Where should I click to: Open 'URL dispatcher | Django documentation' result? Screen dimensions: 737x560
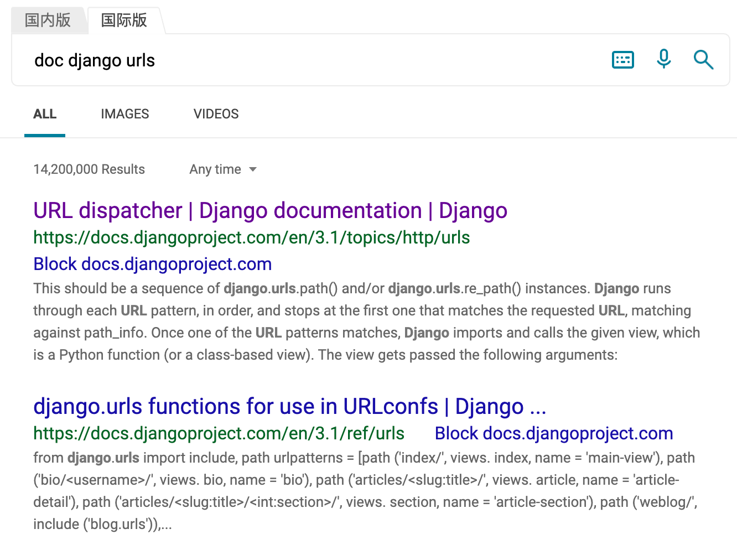coord(270,211)
